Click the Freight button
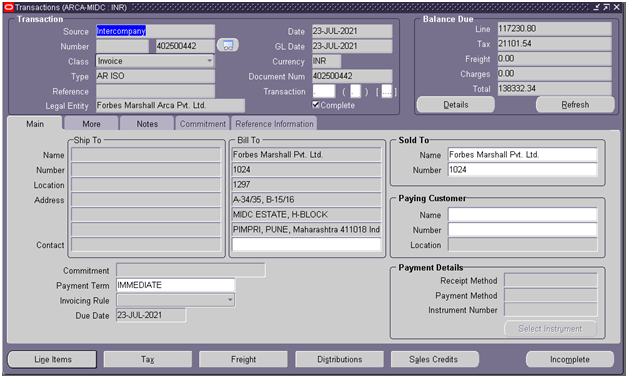Viewport: 628px width, 378px height. click(244, 359)
